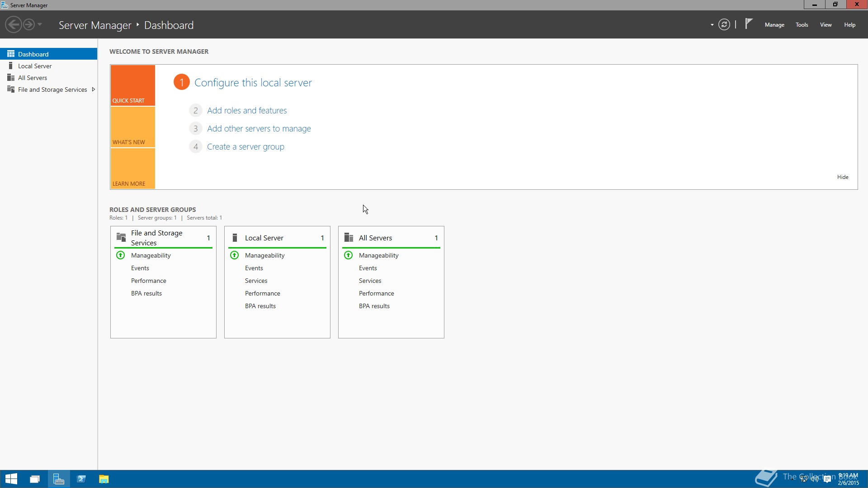Open Events in Local Server tile
The width and height of the screenshot is (868, 488).
(254, 268)
